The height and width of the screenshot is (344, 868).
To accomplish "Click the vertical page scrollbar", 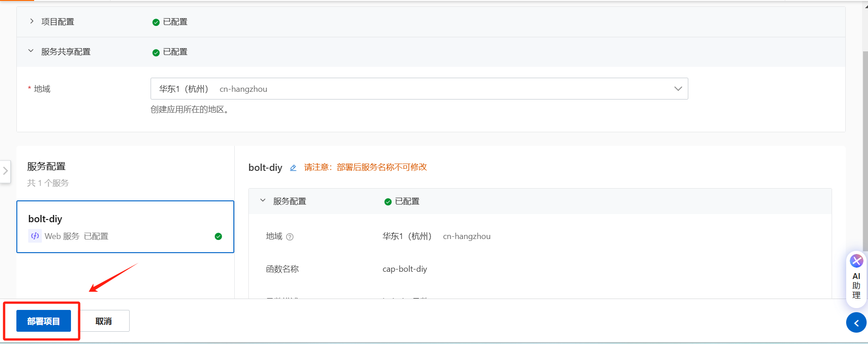I will [x=865, y=150].
